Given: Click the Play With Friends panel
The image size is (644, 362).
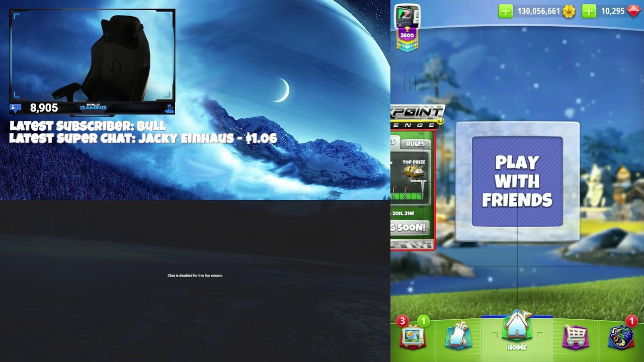Looking at the screenshot, I should (x=517, y=182).
